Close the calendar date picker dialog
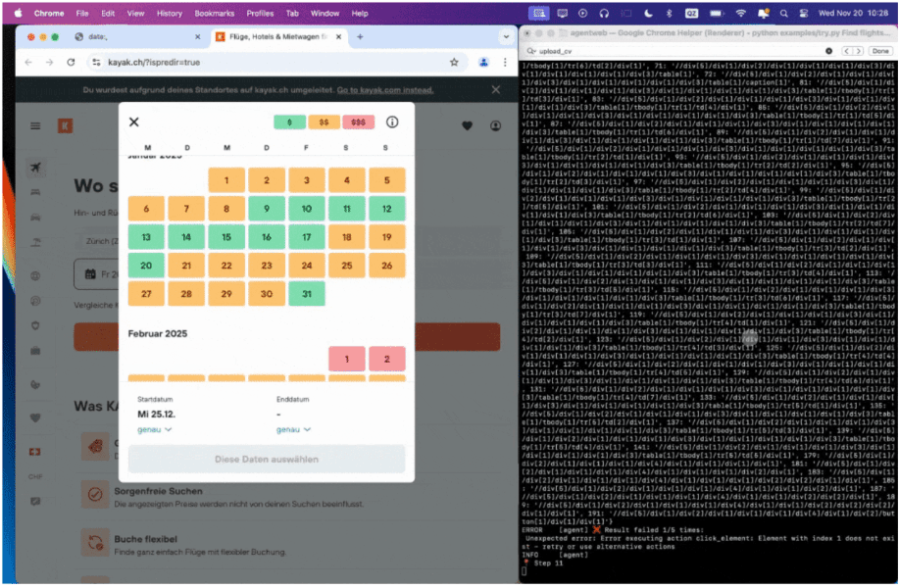 click(x=134, y=122)
